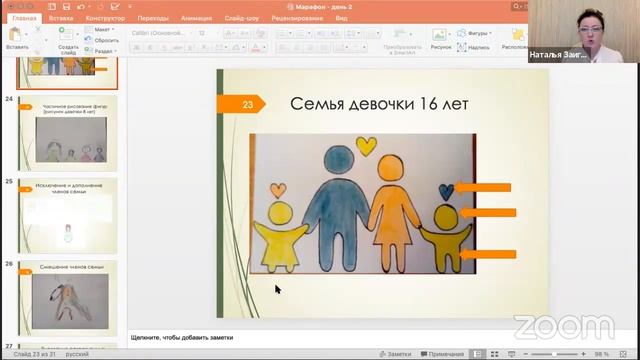Open the Layout (Макет) dropdown
The width and height of the screenshot is (640, 360).
point(100,30)
